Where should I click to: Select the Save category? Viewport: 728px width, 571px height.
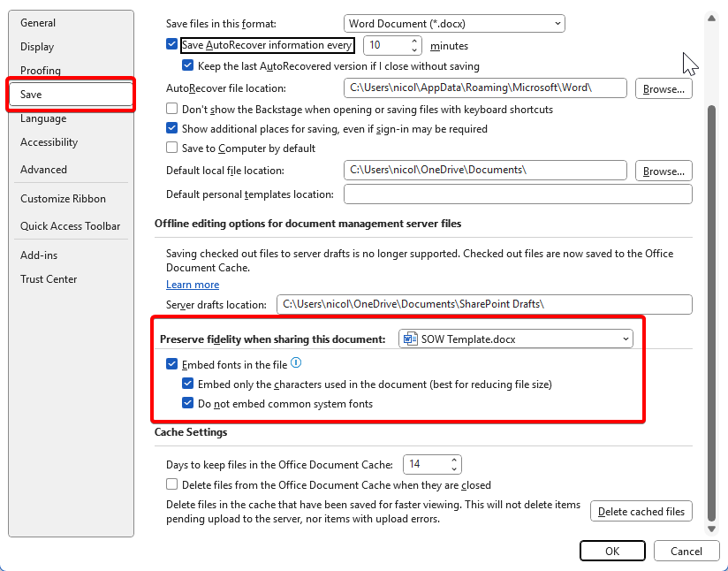click(x=71, y=95)
